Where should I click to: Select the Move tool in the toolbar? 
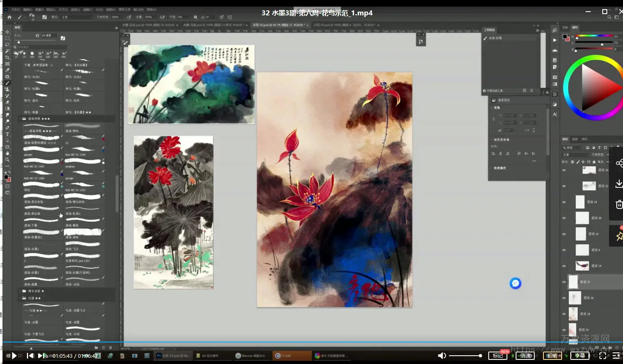7,32
